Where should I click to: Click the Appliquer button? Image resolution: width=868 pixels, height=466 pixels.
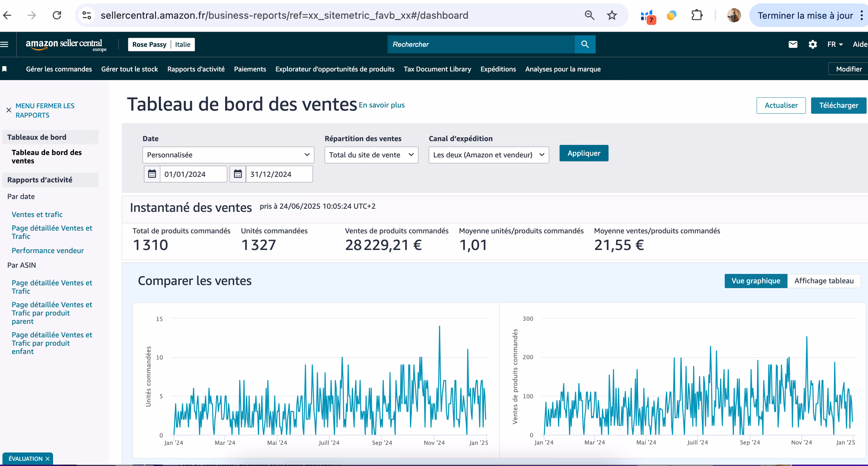tap(584, 153)
